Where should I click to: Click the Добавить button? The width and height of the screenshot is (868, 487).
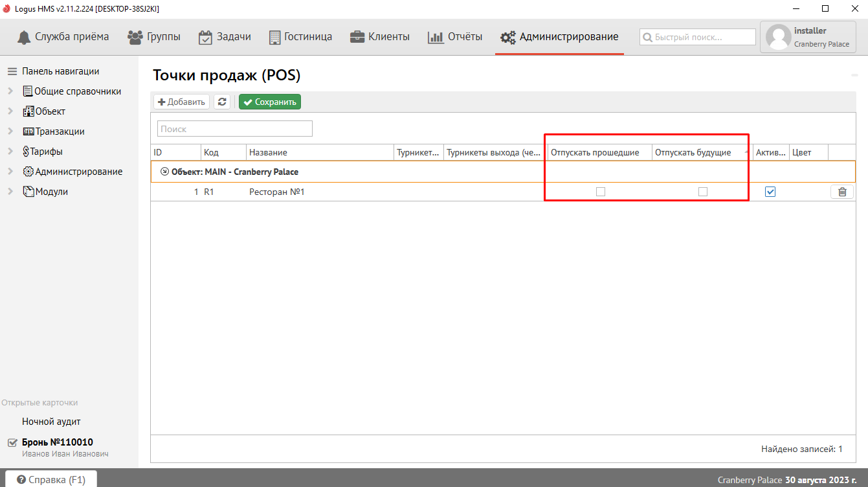tap(181, 102)
